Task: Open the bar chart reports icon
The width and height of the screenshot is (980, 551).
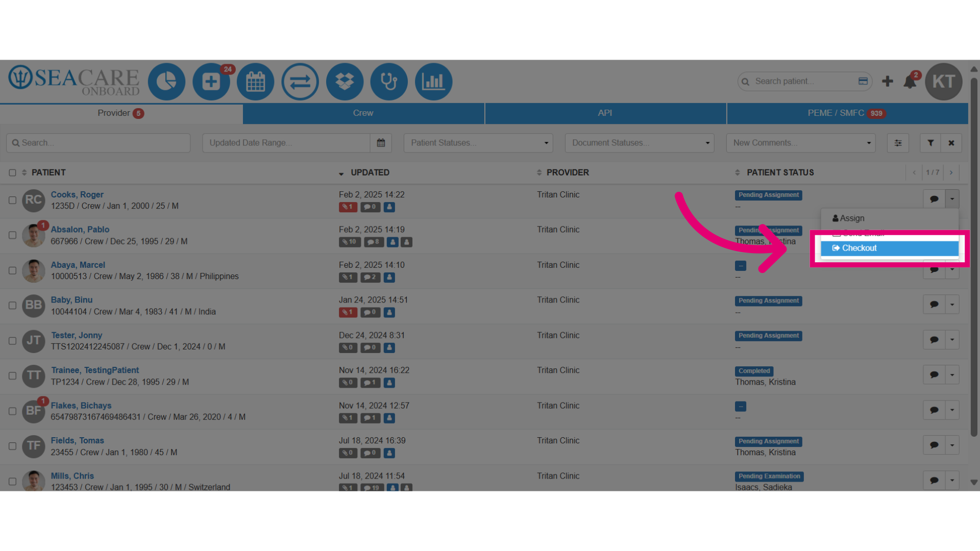Action: tap(433, 82)
